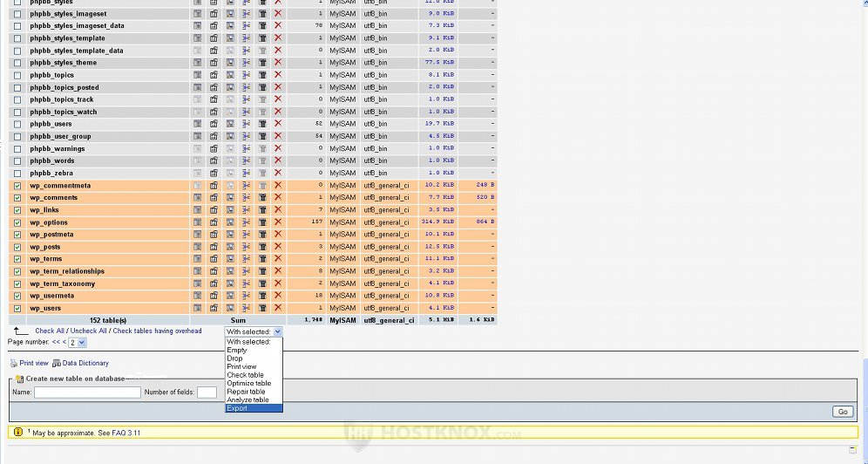The height and width of the screenshot is (464, 868).
Task: Check the phpbb_users checkbox
Action: (x=17, y=124)
